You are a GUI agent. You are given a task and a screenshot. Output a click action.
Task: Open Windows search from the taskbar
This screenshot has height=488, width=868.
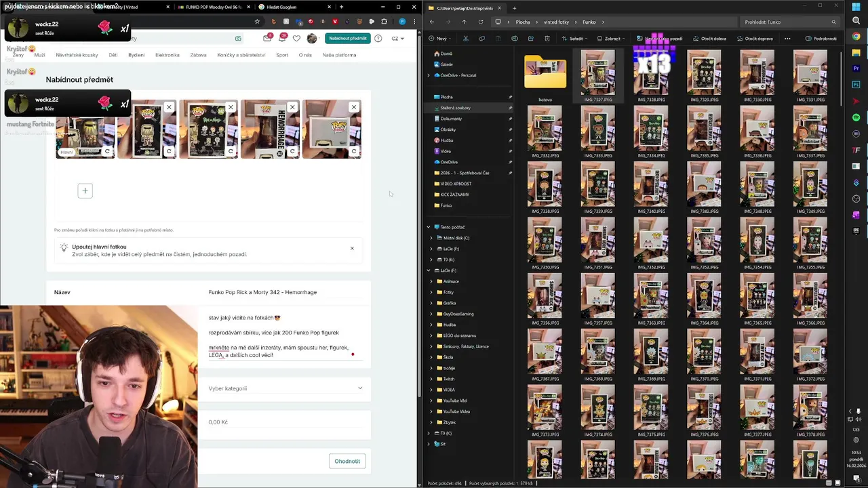pyautogui.click(x=856, y=22)
